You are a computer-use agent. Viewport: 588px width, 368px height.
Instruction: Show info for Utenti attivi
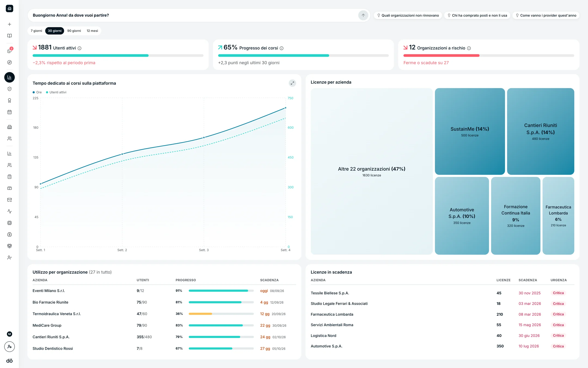[x=79, y=48]
